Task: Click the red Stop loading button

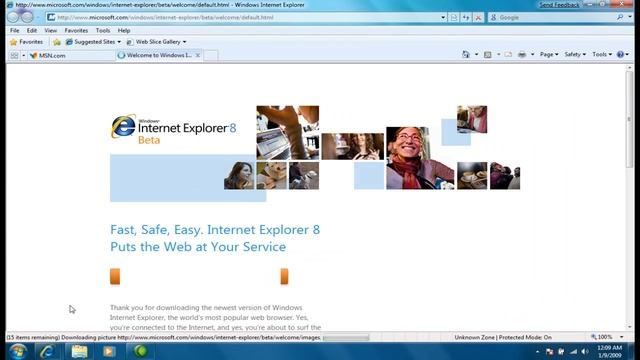Action: point(478,18)
